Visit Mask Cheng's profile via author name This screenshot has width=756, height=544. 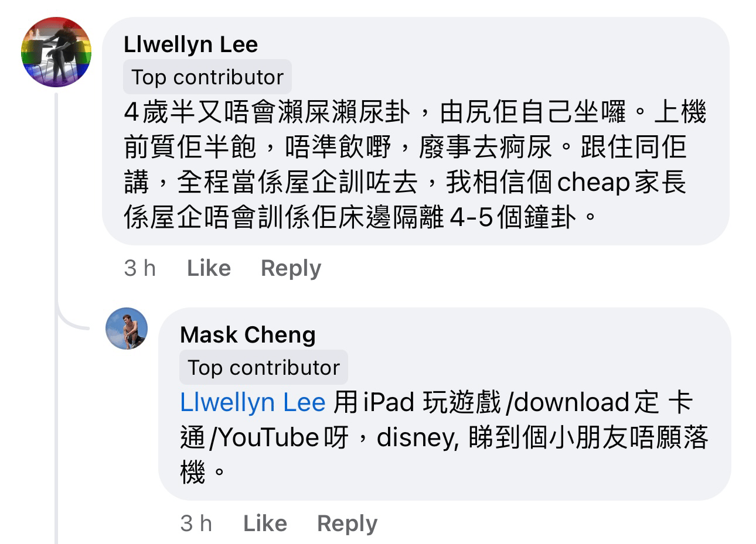tap(248, 335)
